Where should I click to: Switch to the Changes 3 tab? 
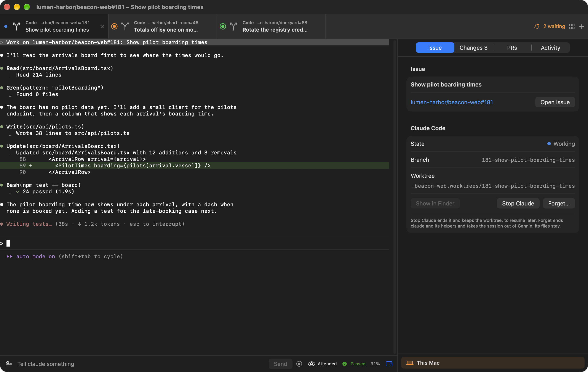(473, 48)
